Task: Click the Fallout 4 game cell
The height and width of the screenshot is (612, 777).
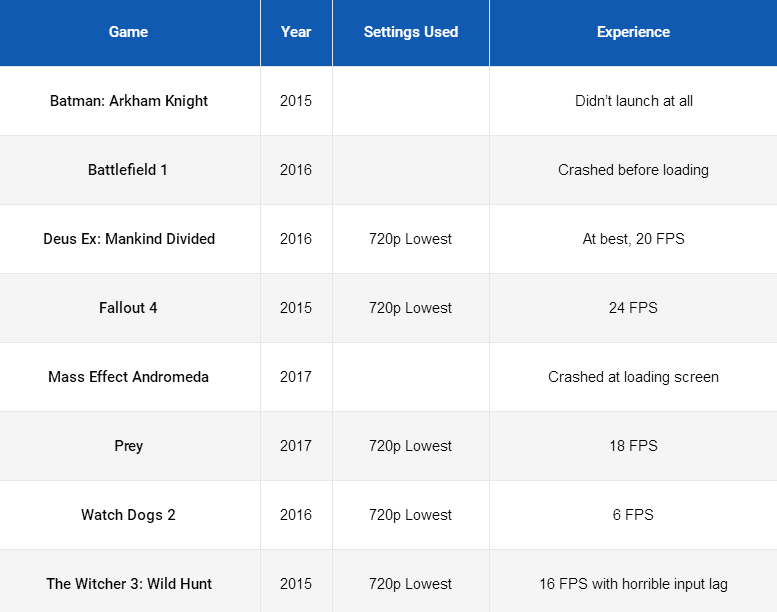Action: [128, 308]
